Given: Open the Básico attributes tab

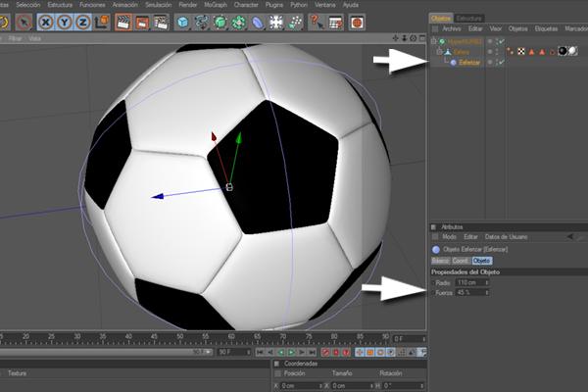Looking at the screenshot, I should [440, 261].
